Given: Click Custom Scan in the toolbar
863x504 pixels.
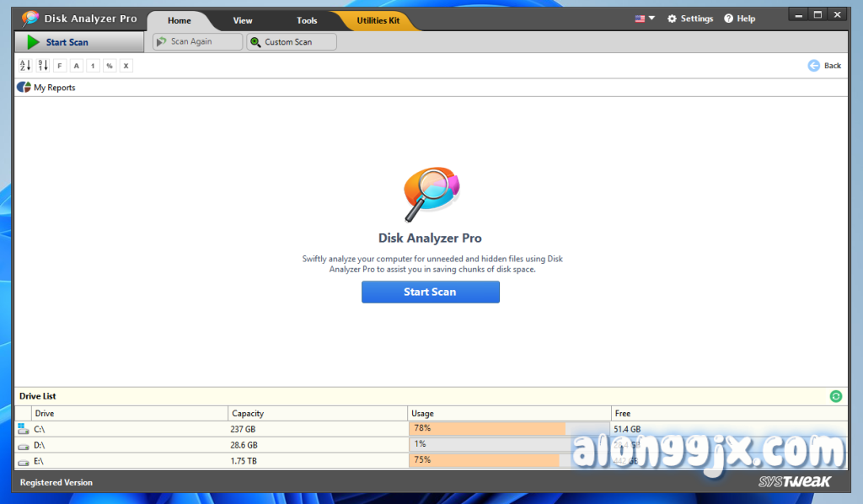Looking at the screenshot, I should coord(291,42).
